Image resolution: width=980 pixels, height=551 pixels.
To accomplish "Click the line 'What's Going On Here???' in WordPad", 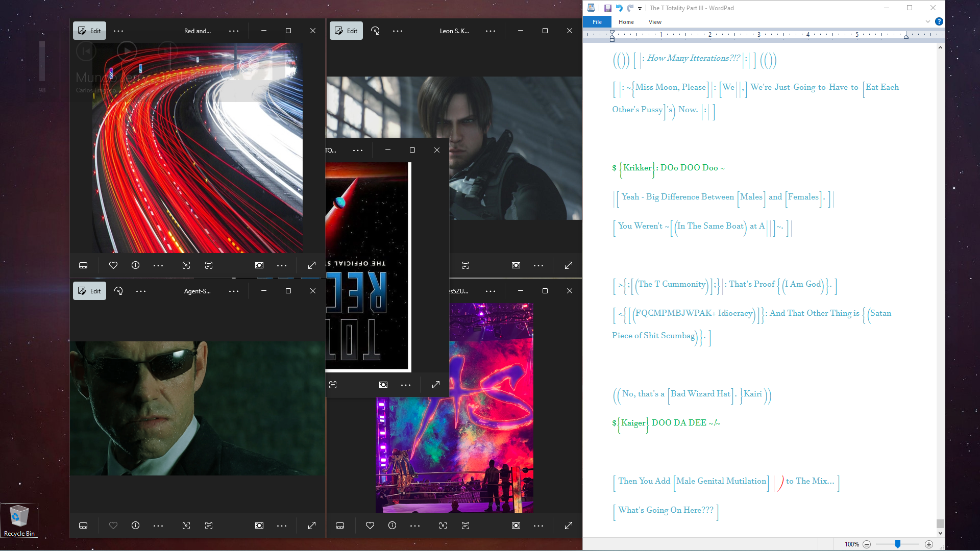I will pyautogui.click(x=666, y=510).
